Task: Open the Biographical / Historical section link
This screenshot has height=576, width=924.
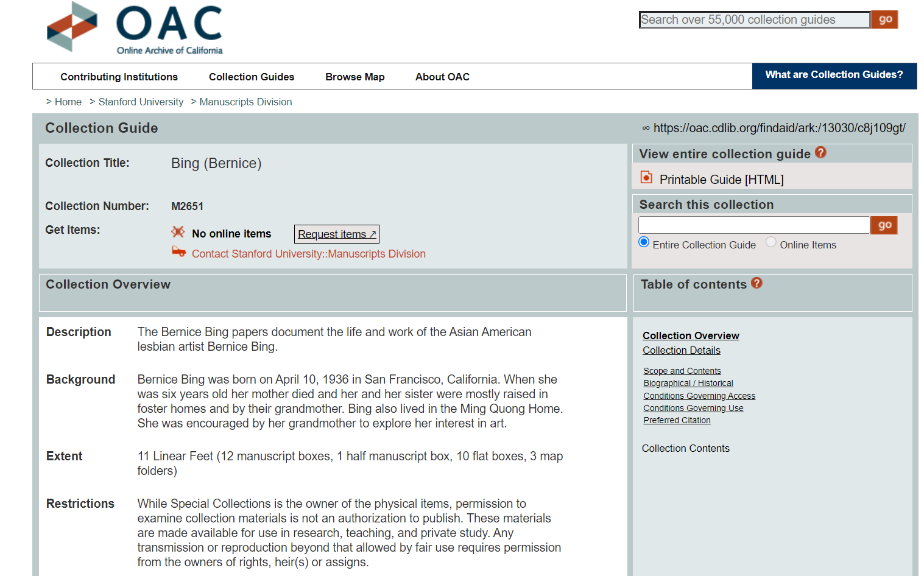Action: point(688,383)
